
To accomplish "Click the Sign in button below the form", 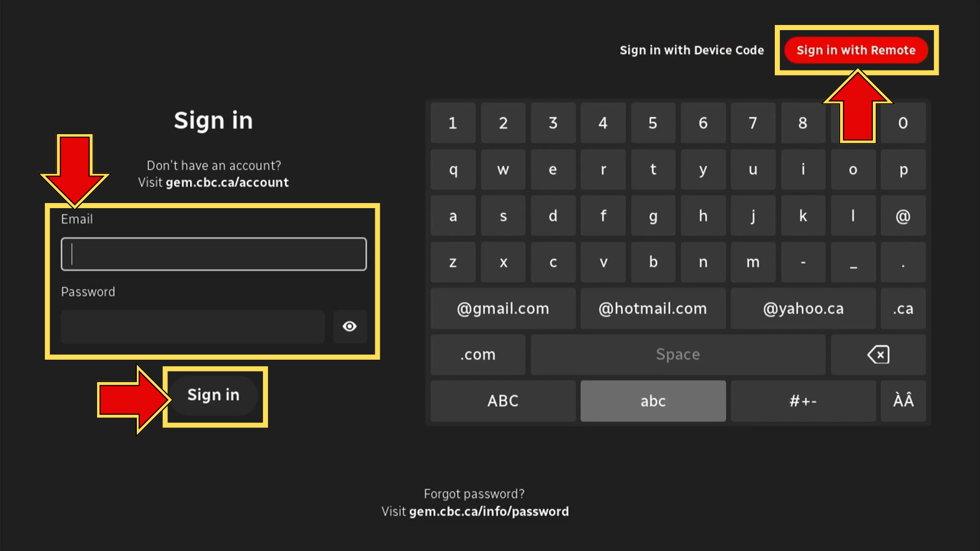I will tap(213, 394).
